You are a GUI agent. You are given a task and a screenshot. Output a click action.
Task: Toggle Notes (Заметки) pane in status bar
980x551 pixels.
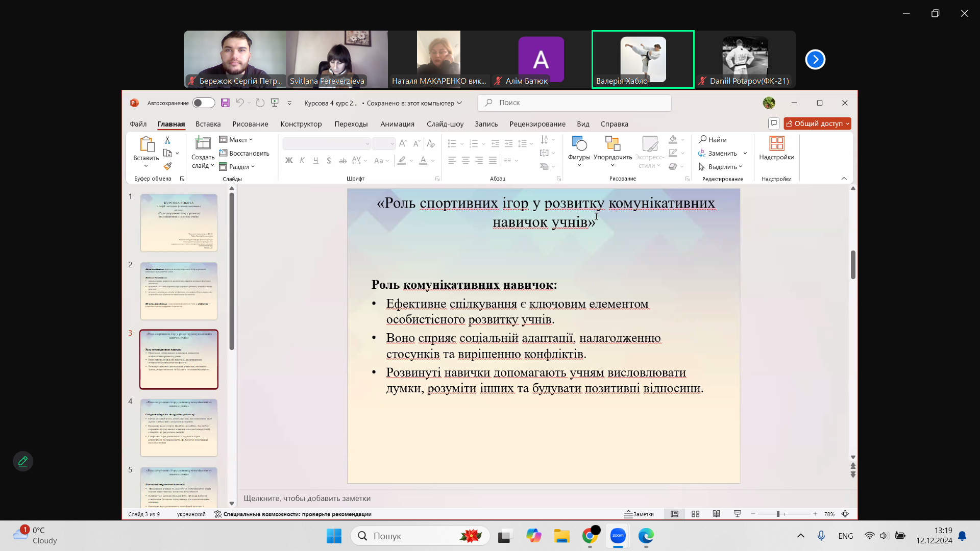(x=639, y=514)
